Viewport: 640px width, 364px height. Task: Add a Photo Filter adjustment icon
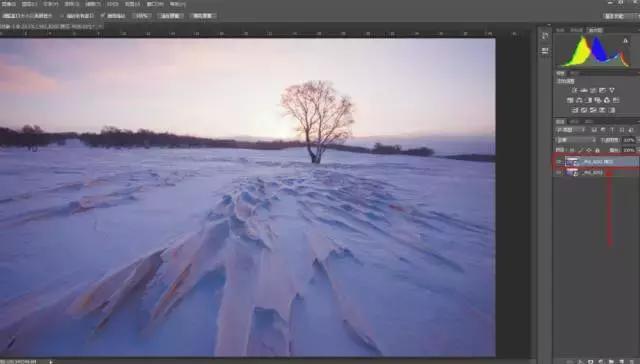click(x=598, y=100)
